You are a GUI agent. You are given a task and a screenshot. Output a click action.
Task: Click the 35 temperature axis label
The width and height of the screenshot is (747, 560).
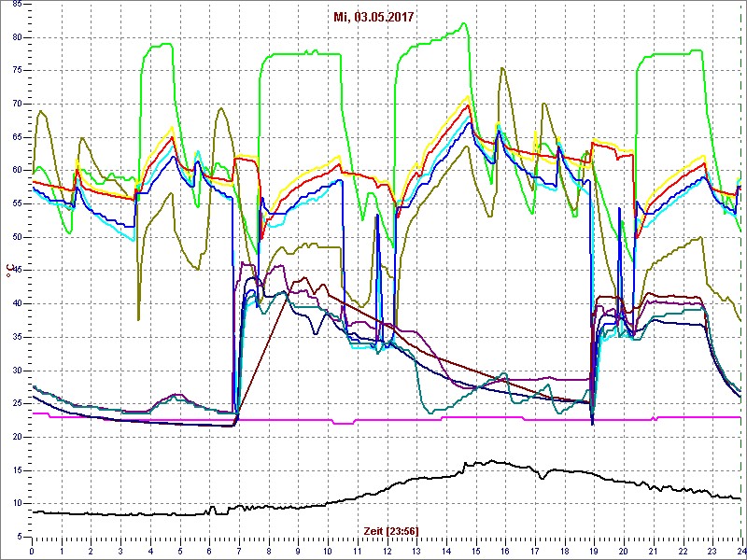click(17, 337)
